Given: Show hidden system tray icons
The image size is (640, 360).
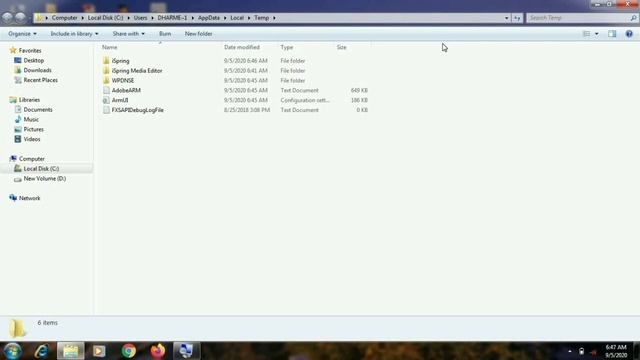Looking at the screenshot, I should [570, 351].
